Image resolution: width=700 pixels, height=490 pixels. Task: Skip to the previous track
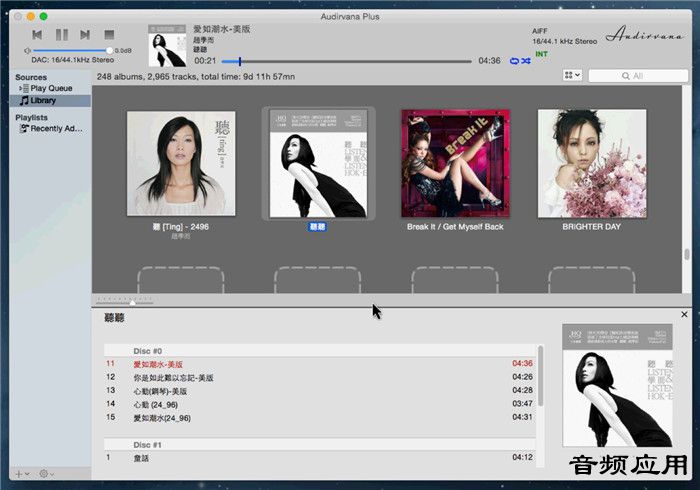[x=37, y=34]
